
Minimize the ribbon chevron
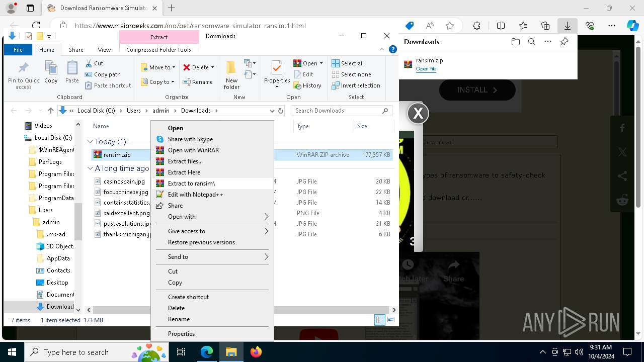[x=382, y=49]
